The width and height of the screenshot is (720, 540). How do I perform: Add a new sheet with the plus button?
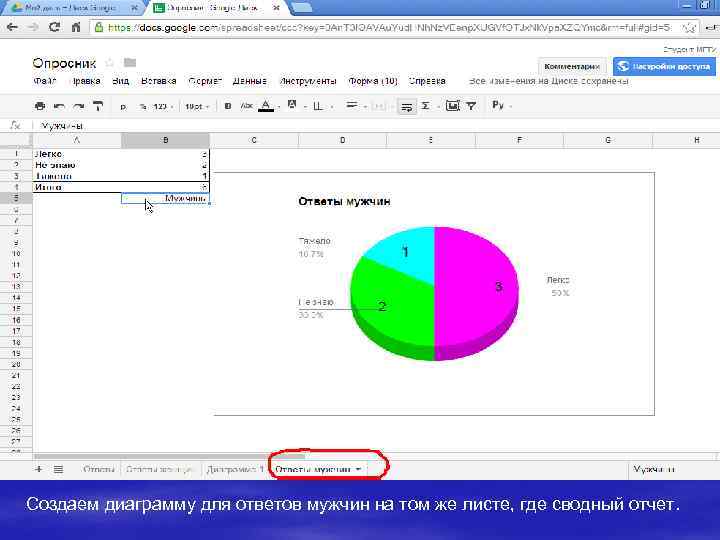pyautogui.click(x=39, y=469)
